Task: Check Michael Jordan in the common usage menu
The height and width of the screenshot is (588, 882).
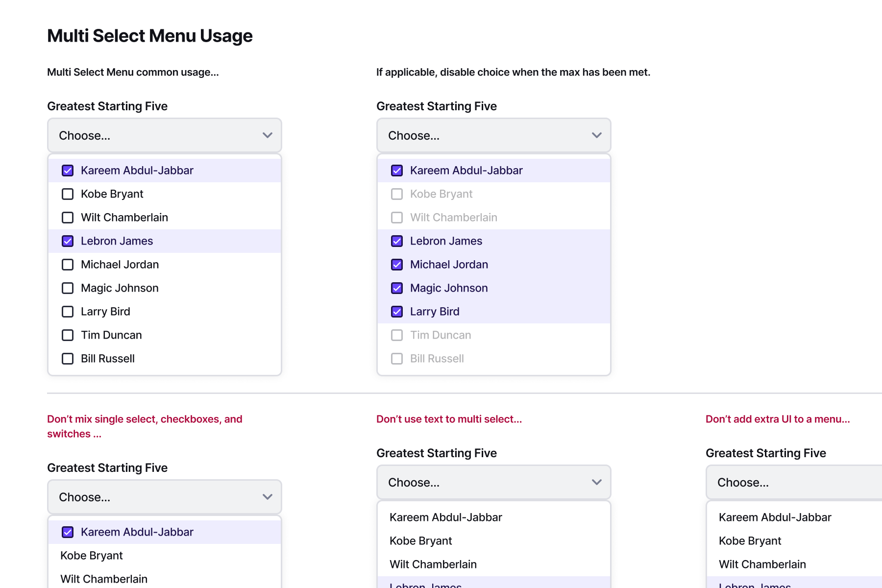Action: pos(165,265)
